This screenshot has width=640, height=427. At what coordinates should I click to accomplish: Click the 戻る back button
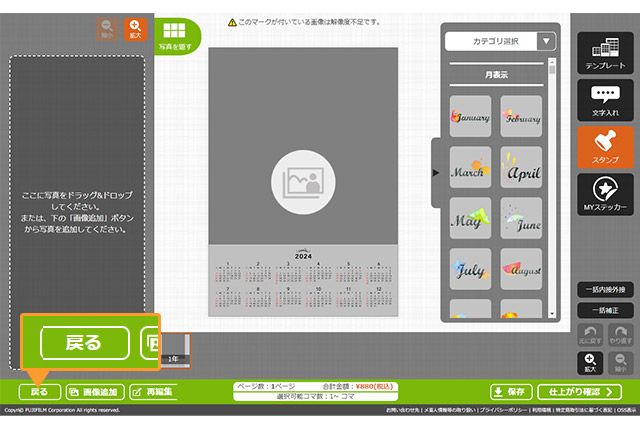point(39,392)
